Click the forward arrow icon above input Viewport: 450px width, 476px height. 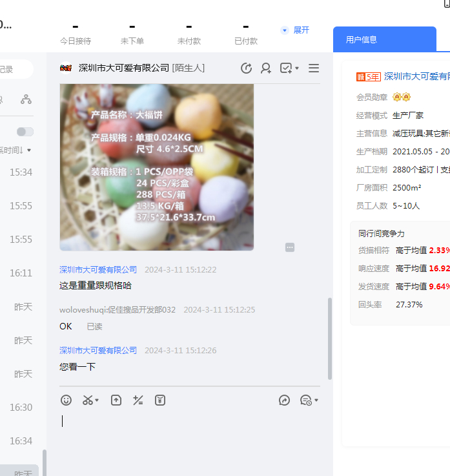pyautogui.click(x=285, y=400)
